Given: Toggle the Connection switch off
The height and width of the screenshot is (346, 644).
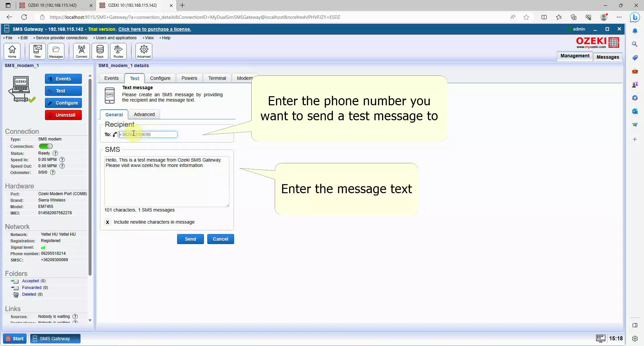Looking at the screenshot, I should point(46,146).
